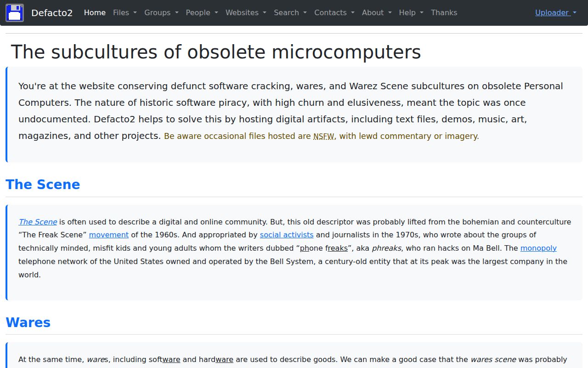The width and height of the screenshot is (588, 368).
Task: Click the Thanks menu item
Action: (x=443, y=12)
